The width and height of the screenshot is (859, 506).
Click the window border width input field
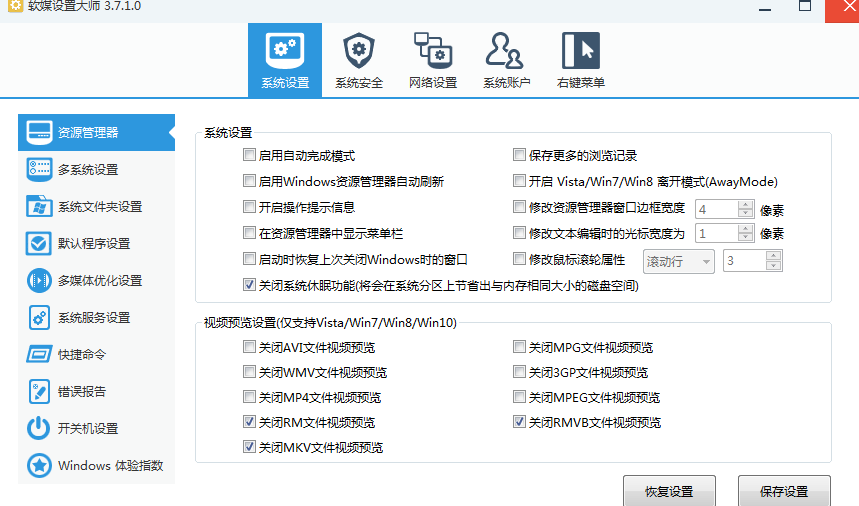point(715,209)
